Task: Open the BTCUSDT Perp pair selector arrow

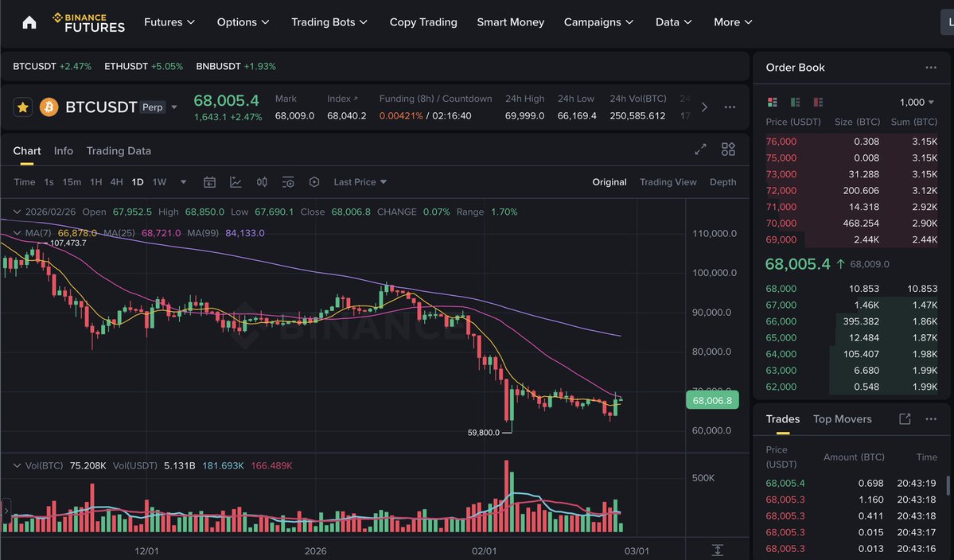Action: pyautogui.click(x=174, y=107)
